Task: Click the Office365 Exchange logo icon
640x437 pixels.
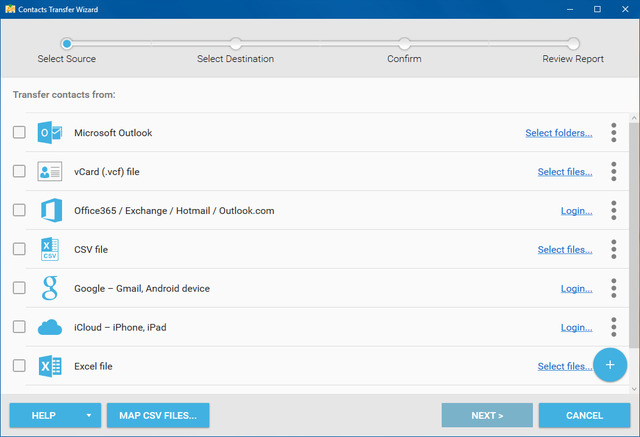Action: coord(50,211)
